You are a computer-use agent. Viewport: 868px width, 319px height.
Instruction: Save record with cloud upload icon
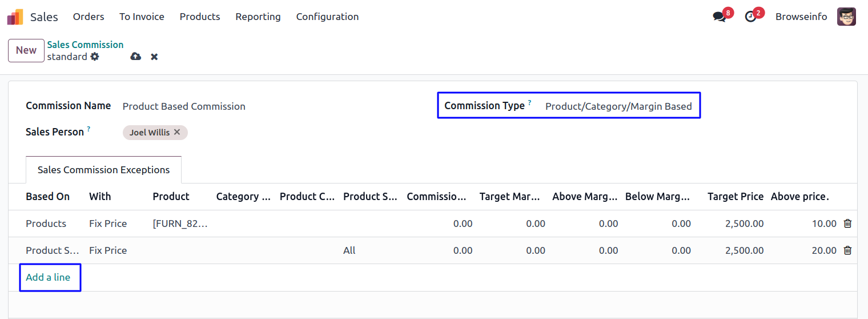[x=136, y=57]
